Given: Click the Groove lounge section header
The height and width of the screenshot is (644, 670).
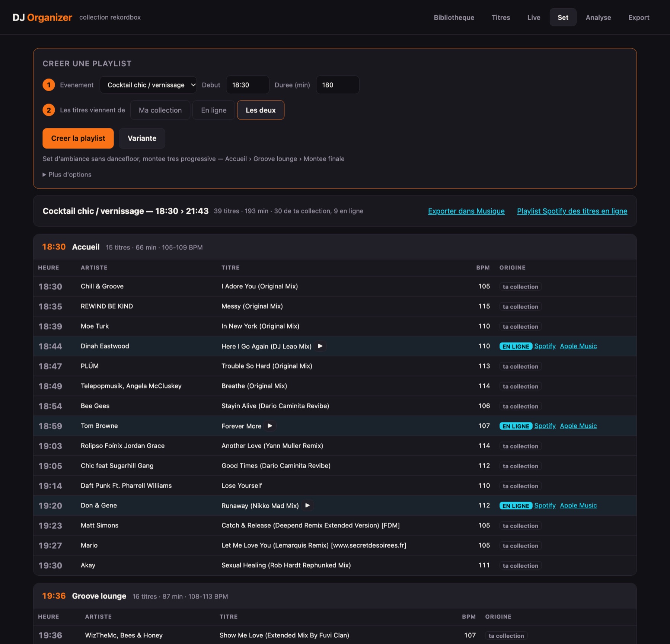Looking at the screenshot, I should (x=335, y=596).
